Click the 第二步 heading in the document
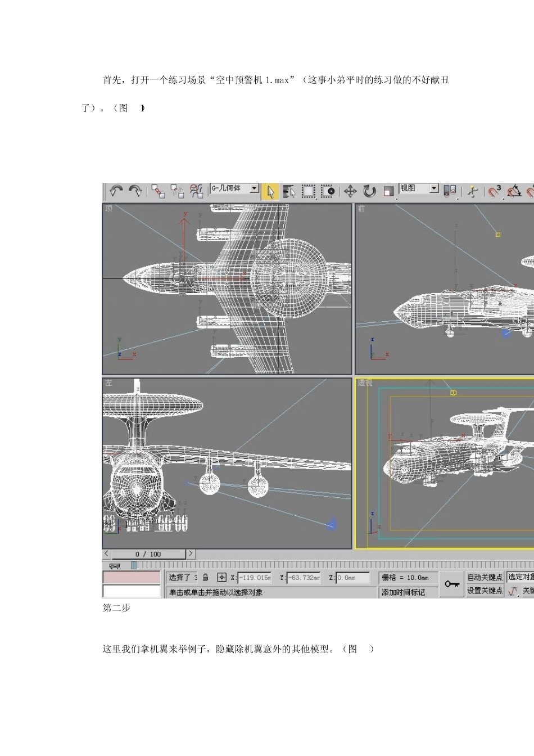The height and width of the screenshot is (756, 534). point(116,608)
